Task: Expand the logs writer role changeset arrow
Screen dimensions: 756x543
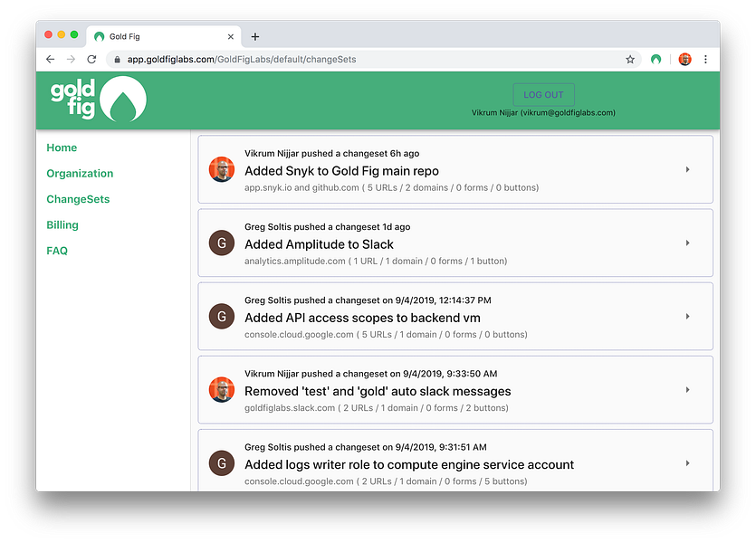Action: click(687, 463)
